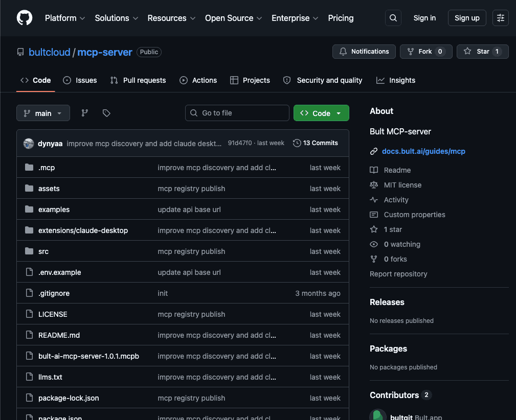
Task: Click the .mcp folder icon
Action: (x=29, y=168)
